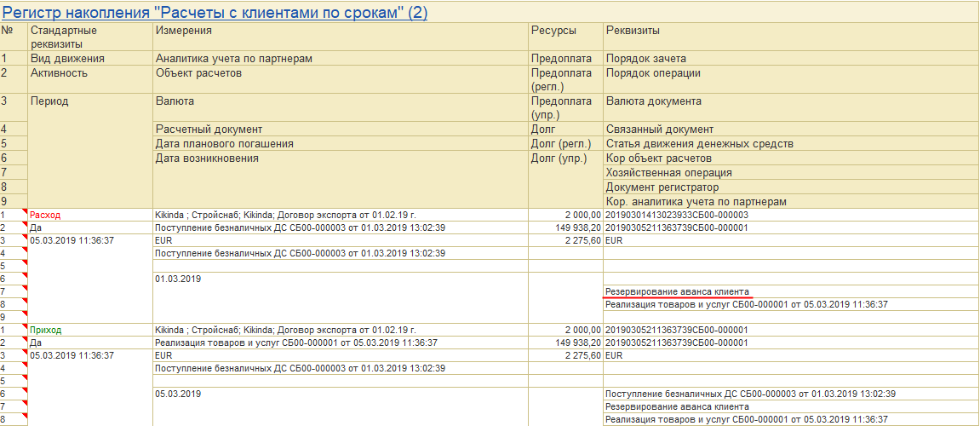Click the prepayment value 2 000,00 in first record

[x=566, y=216]
